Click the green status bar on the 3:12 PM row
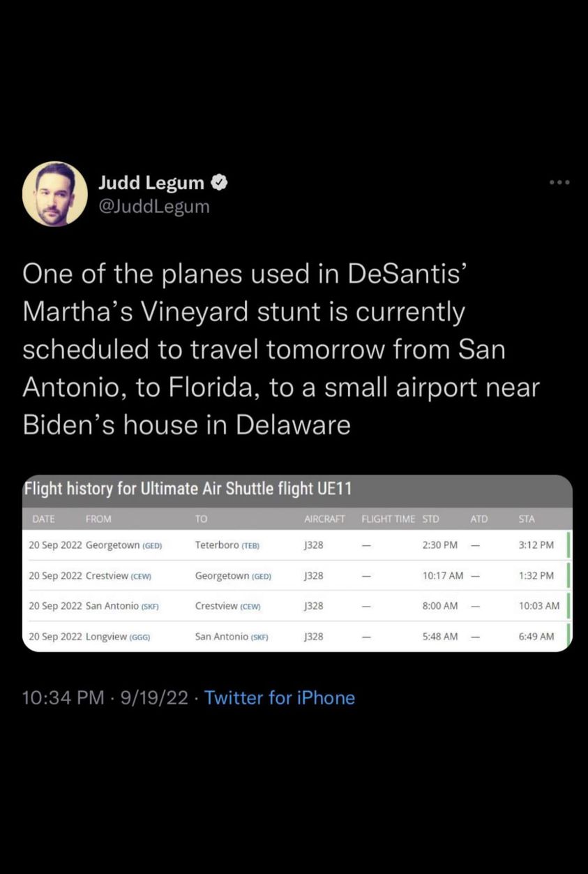Screen dimensions: 588x874 pyautogui.click(x=569, y=545)
